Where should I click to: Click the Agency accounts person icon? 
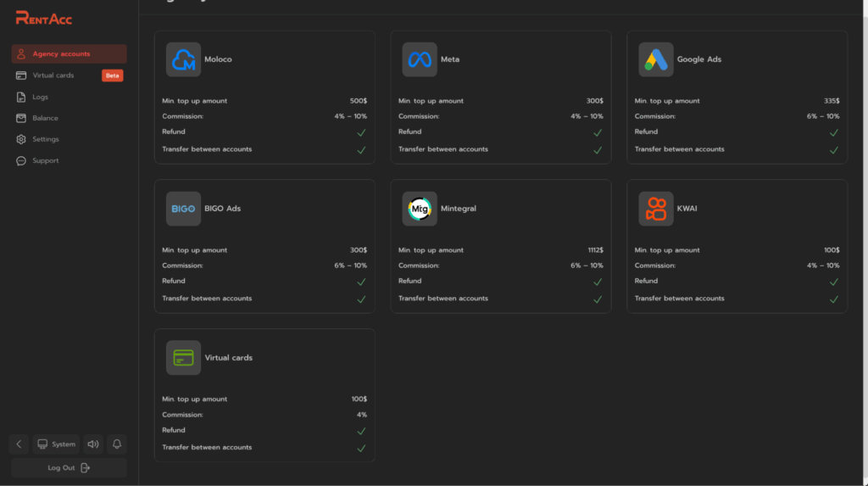tap(21, 53)
